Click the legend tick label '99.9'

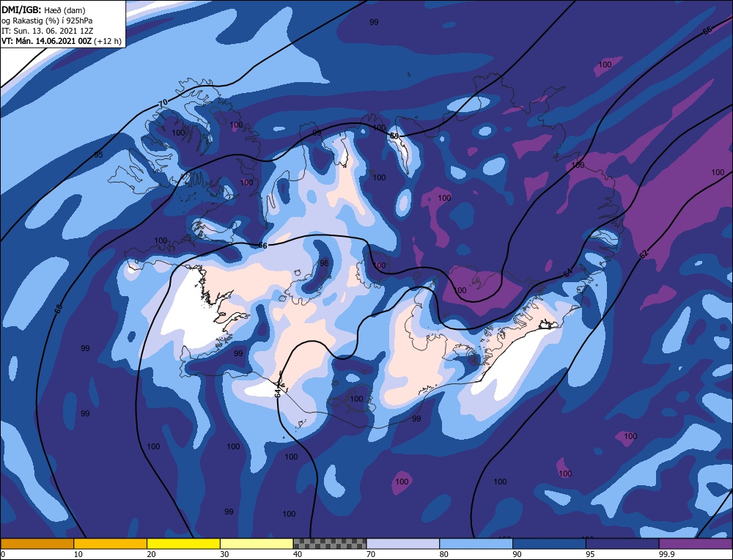[x=666, y=554]
